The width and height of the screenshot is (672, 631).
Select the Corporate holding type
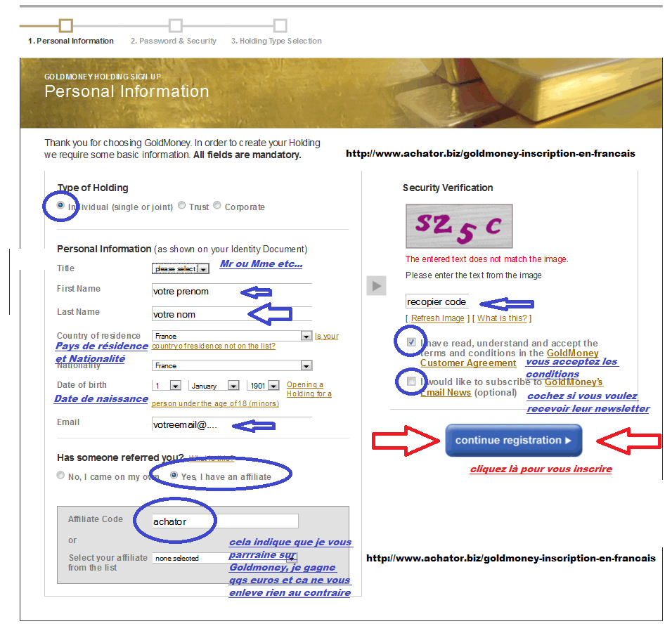coord(217,206)
